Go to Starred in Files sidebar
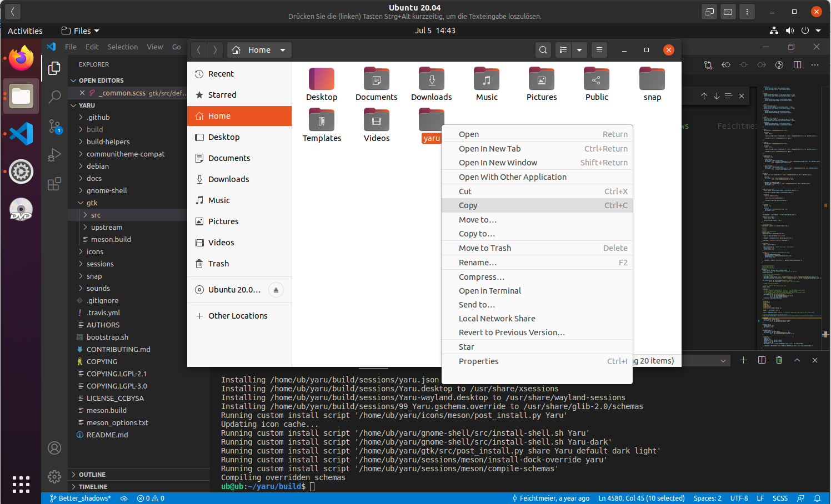Screen dimensions: 831x504 tap(239, 95)
